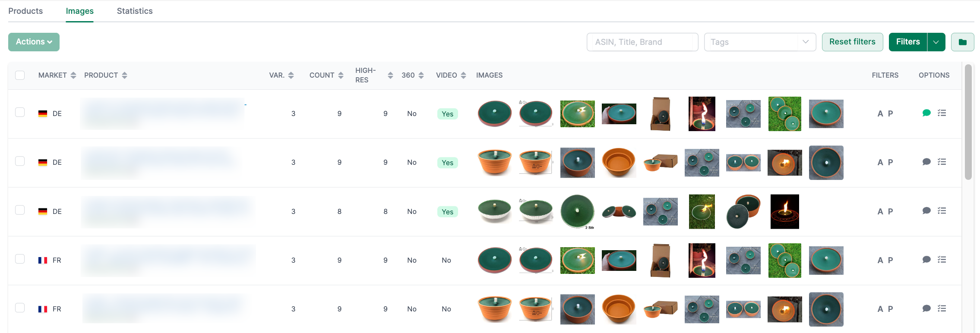Click the Yes video badge in third DE row
This screenshot has height=333, width=980.
(447, 212)
